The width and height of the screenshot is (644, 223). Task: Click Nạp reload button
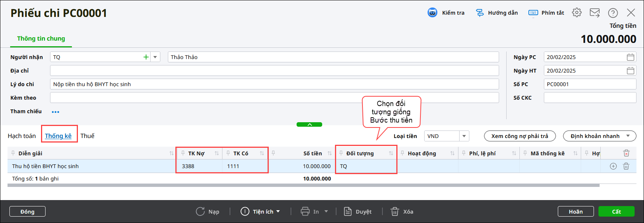pyautogui.click(x=207, y=211)
